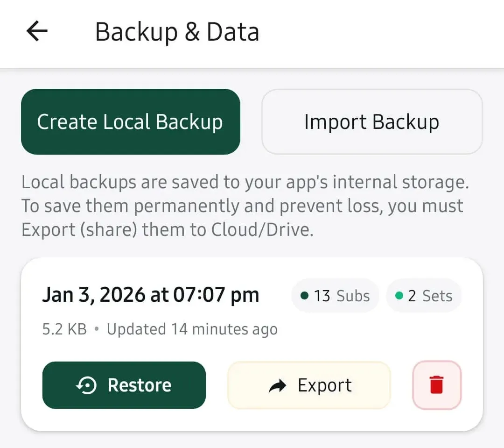Click the share arrow icon on Export

coord(278,386)
